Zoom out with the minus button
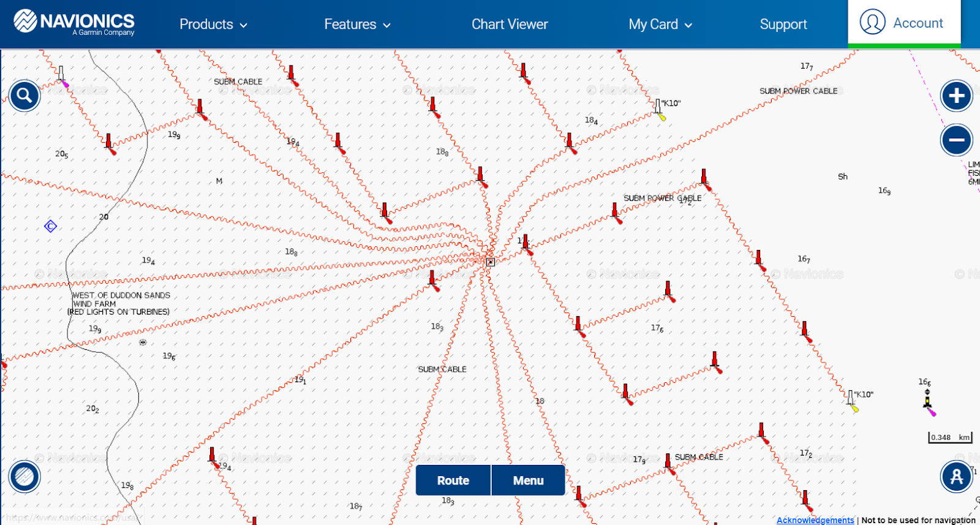This screenshot has width=980, height=525. (957, 140)
